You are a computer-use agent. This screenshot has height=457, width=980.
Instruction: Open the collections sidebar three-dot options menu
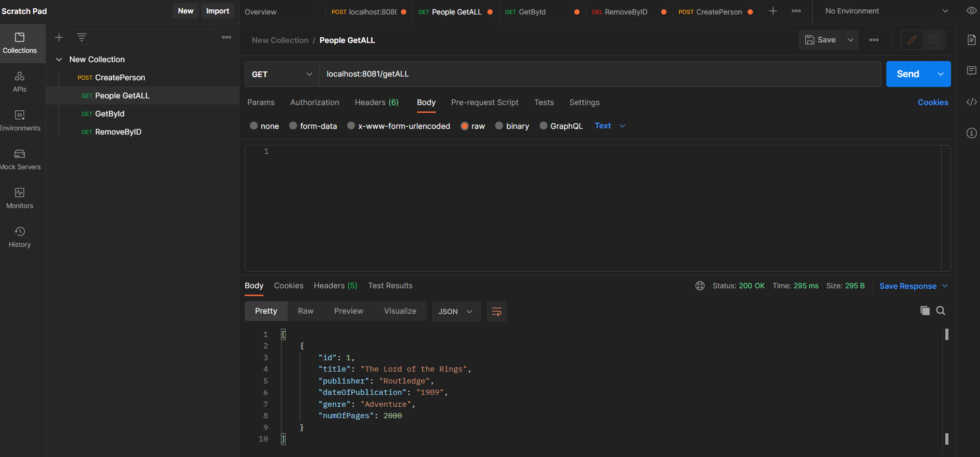(227, 37)
